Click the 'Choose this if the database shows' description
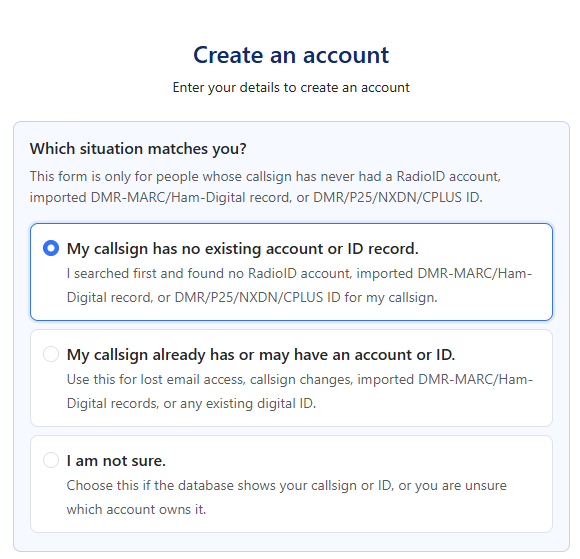 tap(287, 497)
